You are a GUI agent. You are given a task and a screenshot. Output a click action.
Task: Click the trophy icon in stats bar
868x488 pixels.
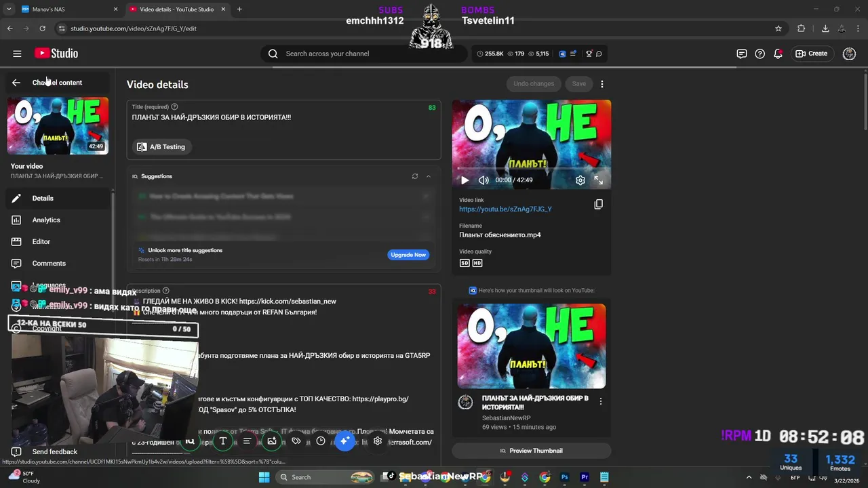pyautogui.click(x=589, y=54)
